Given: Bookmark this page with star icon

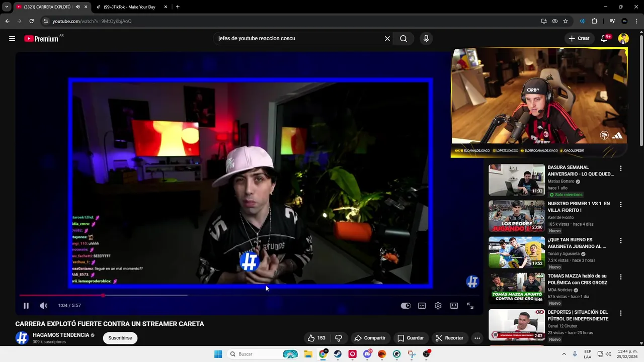Looking at the screenshot, I should pyautogui.click(x=566, y=21).
